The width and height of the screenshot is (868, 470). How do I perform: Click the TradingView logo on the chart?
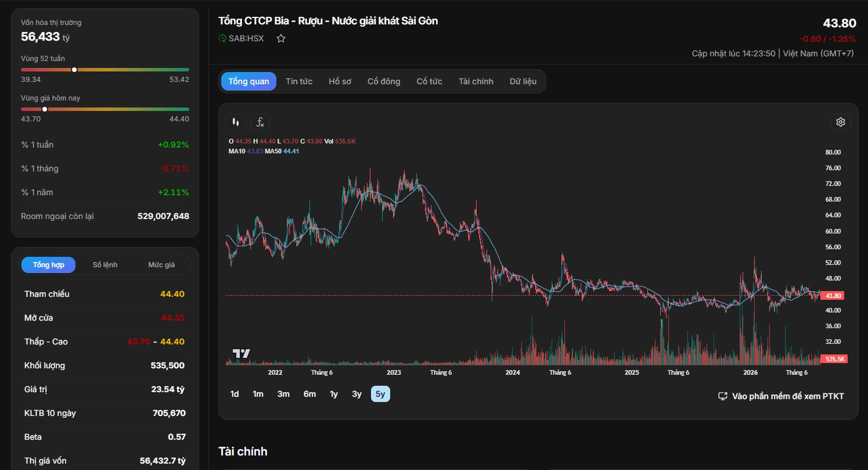click(241, 353)
